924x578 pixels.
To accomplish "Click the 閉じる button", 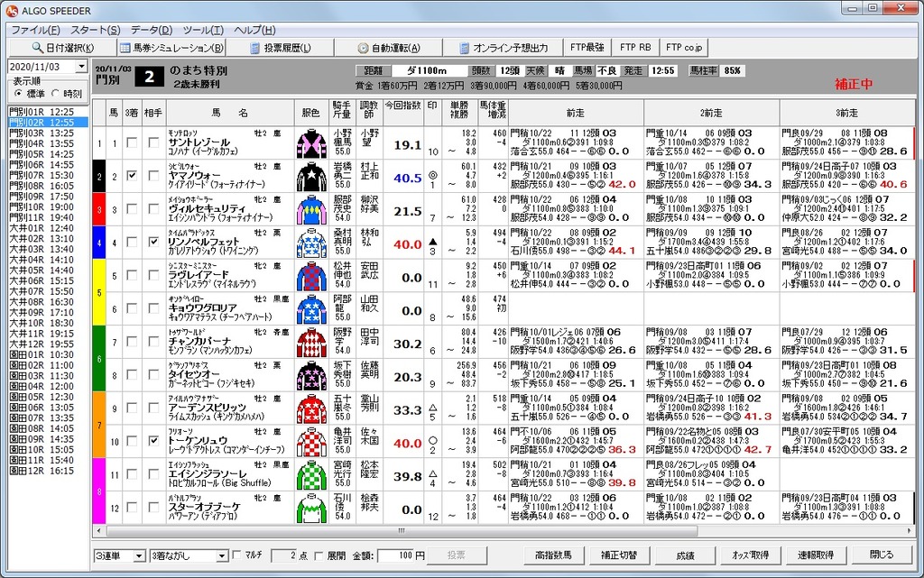I will point(882,555).
